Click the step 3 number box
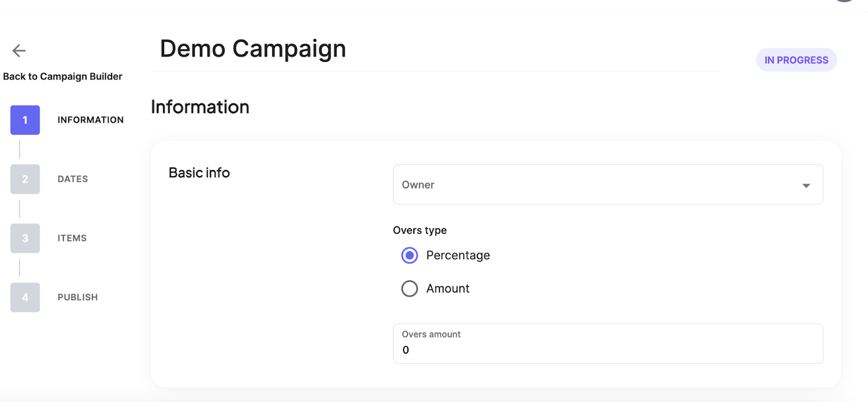The width and height of the screenshot is (868, 402). [25, 238]
